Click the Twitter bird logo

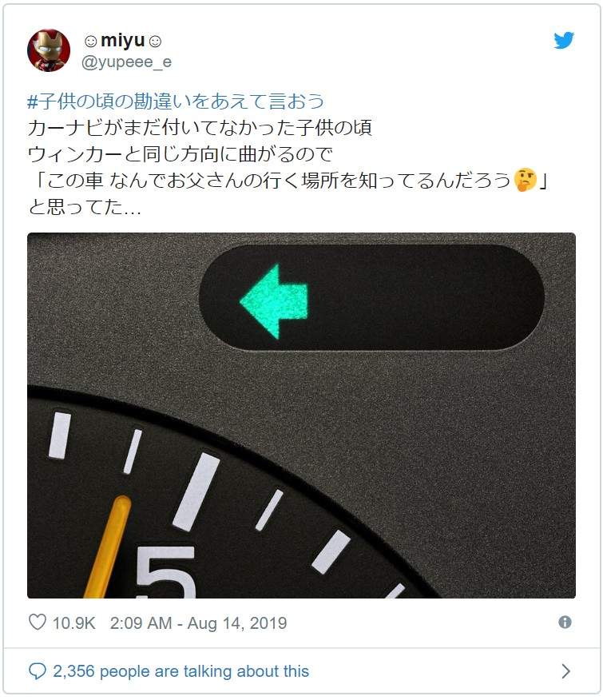(x=564, y=40)
